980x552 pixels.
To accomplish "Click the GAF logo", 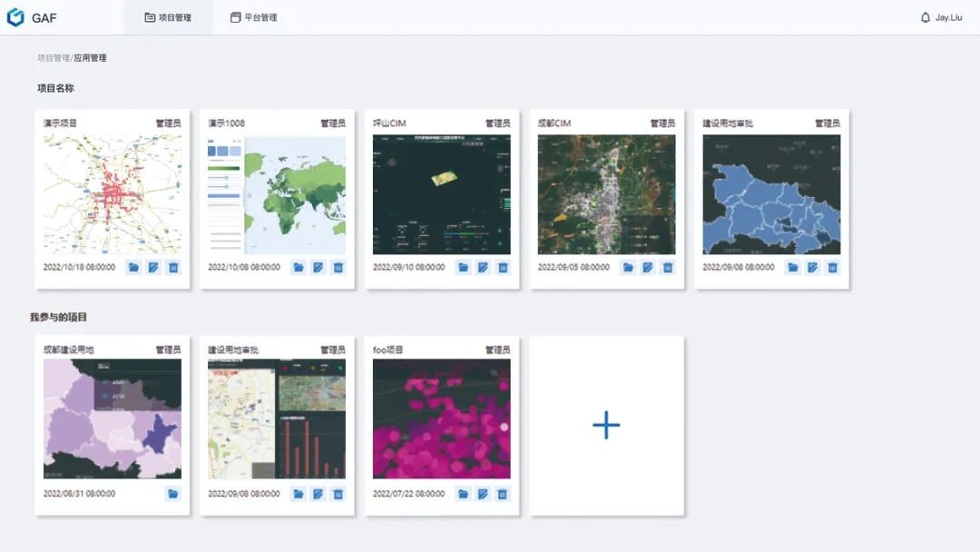I will pos(32,17).
